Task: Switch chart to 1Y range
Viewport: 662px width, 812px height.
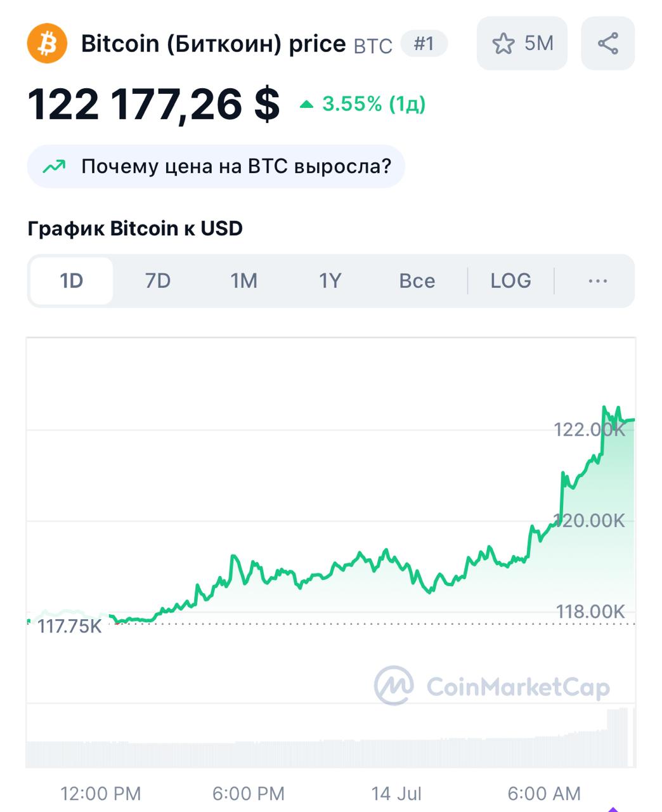Action: click(x=330, y=280)
